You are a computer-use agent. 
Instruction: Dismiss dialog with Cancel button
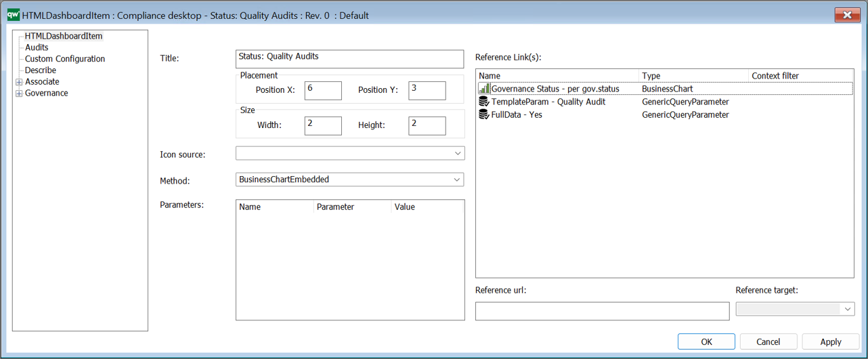tap(768, 341)
